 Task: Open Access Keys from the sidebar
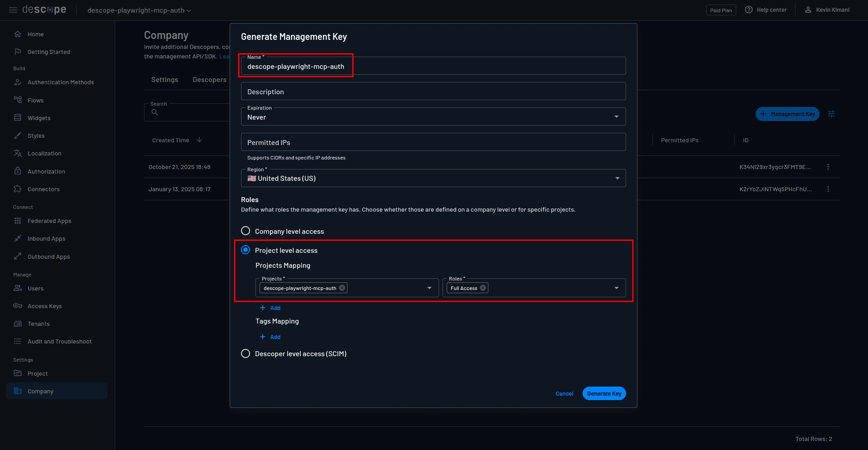(43, 306)
